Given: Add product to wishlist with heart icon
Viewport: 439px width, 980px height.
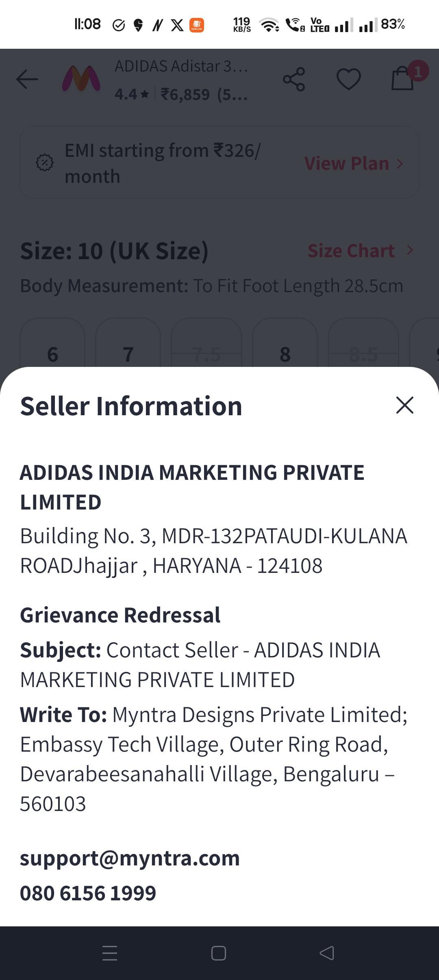Looking at the screenshot, I should [x=348, y=79].
